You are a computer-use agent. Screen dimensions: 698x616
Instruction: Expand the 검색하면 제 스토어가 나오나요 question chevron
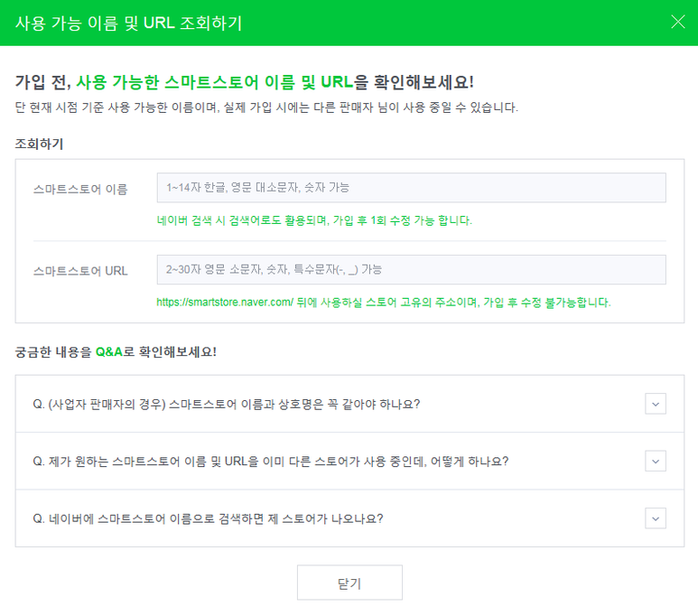(x=656, y=518)
